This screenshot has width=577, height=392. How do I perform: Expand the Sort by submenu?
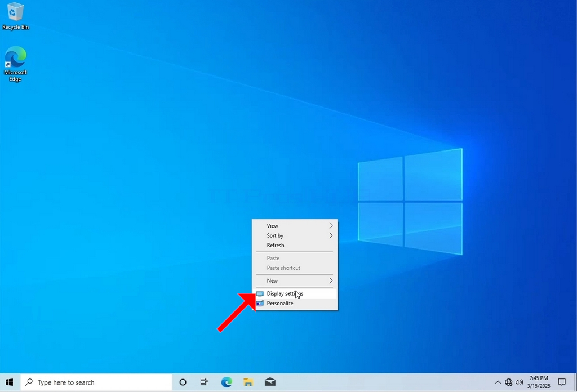[295, 235]
